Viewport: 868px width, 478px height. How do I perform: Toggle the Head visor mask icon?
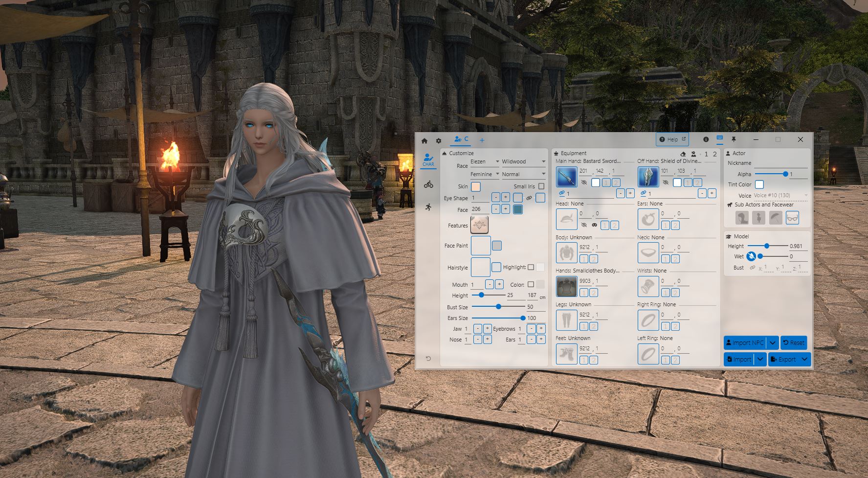594,225
